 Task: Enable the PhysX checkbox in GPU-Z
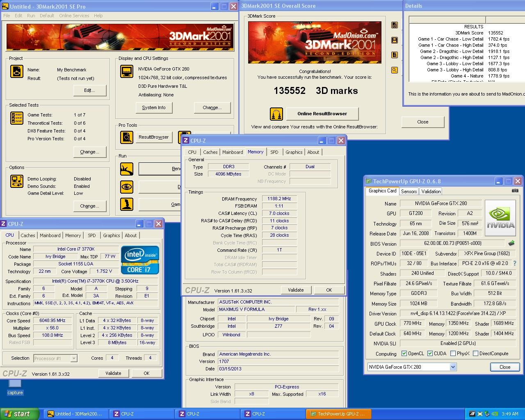click(453, 354)
